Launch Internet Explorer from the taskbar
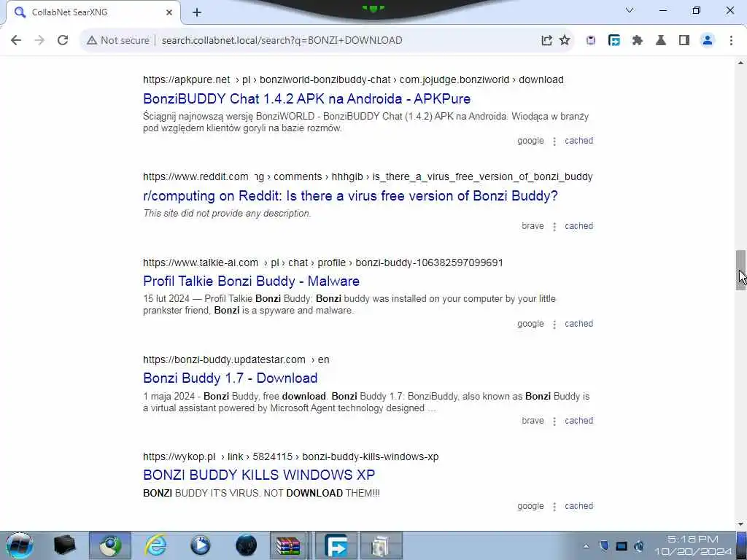This screenshot has width=747, height=560. 156,545
